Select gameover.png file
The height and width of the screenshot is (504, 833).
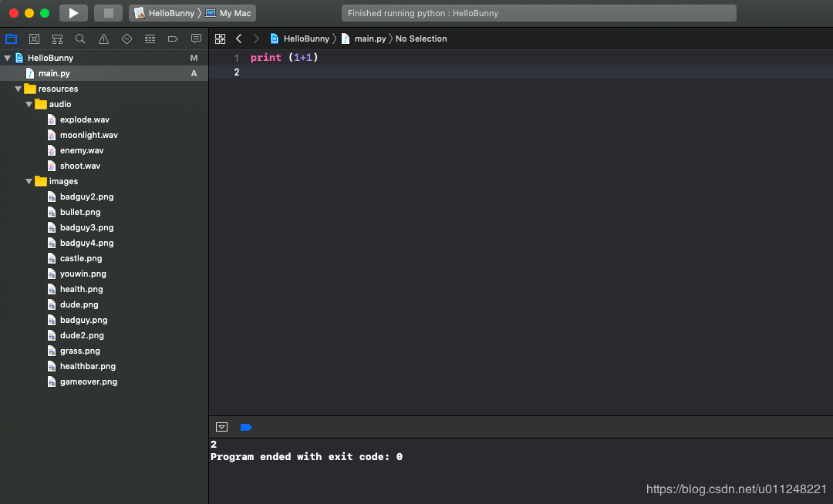(104, 381)
